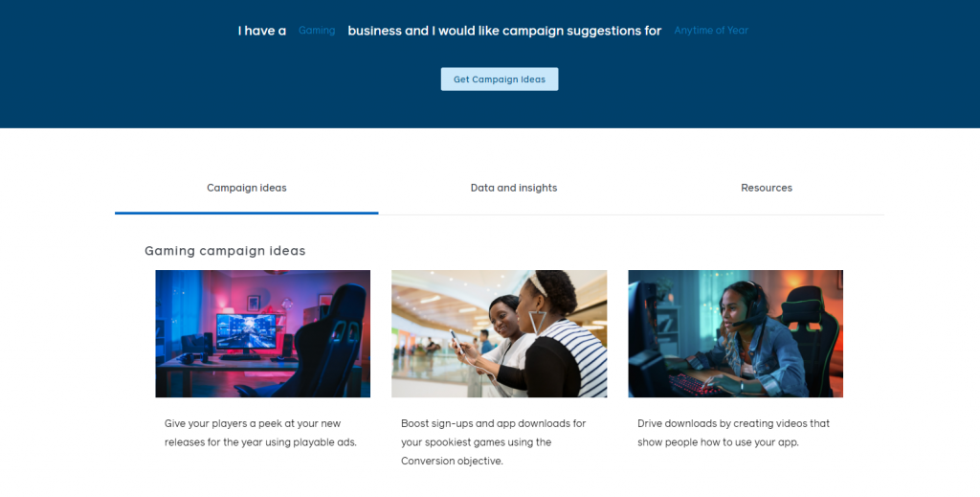The width and height of the screenshot is (980, 497).
Task: Click the spookiest games Conversion objective description
Action: coord(493,442)
